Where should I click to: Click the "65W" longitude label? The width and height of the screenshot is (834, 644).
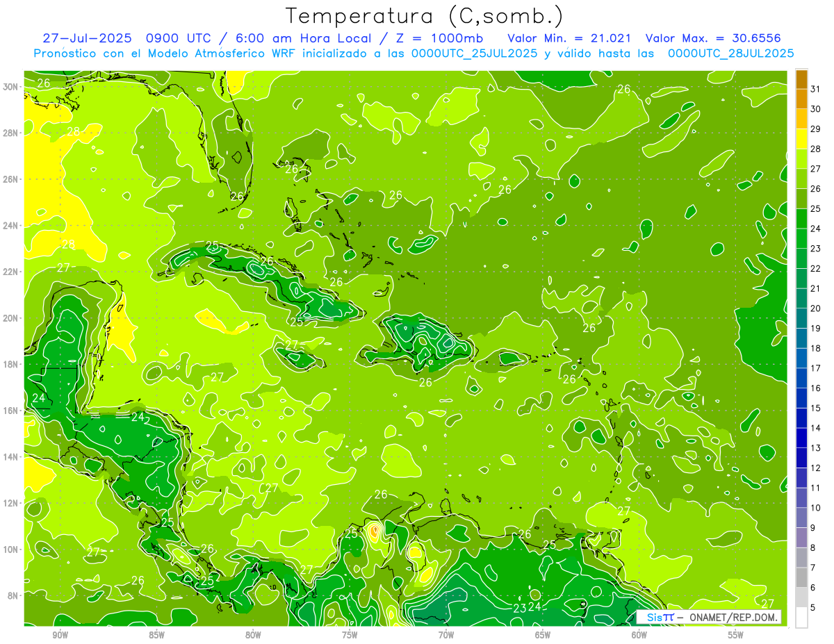point(543,635)
